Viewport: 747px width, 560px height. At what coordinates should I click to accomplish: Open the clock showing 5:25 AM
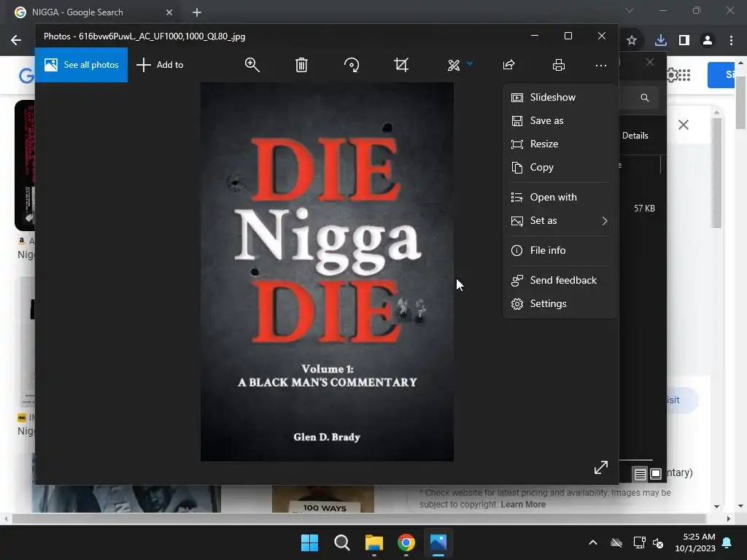pos(695,542)
